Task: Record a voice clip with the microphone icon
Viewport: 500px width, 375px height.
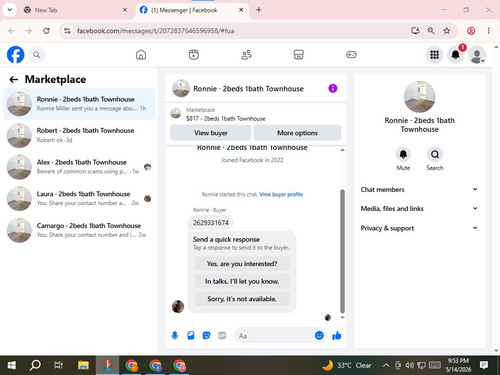Action: [175, 335]
